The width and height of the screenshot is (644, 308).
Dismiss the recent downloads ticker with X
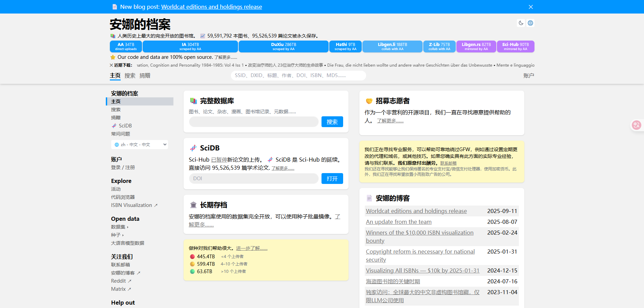(112, 65)
